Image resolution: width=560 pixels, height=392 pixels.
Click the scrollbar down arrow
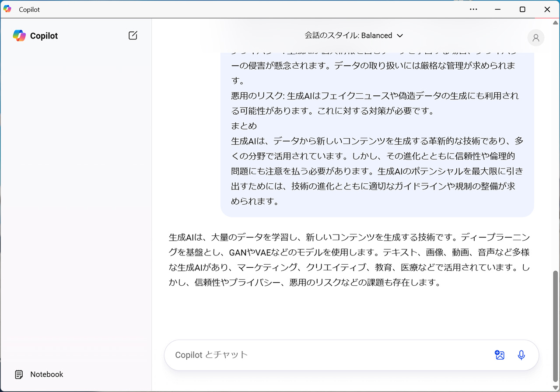tap(556, 388)
